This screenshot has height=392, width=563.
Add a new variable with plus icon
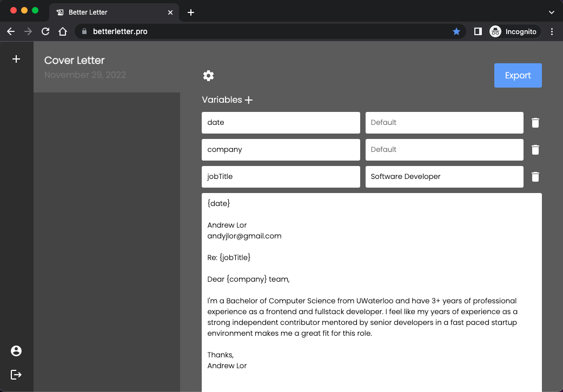[x=249, y=100]
